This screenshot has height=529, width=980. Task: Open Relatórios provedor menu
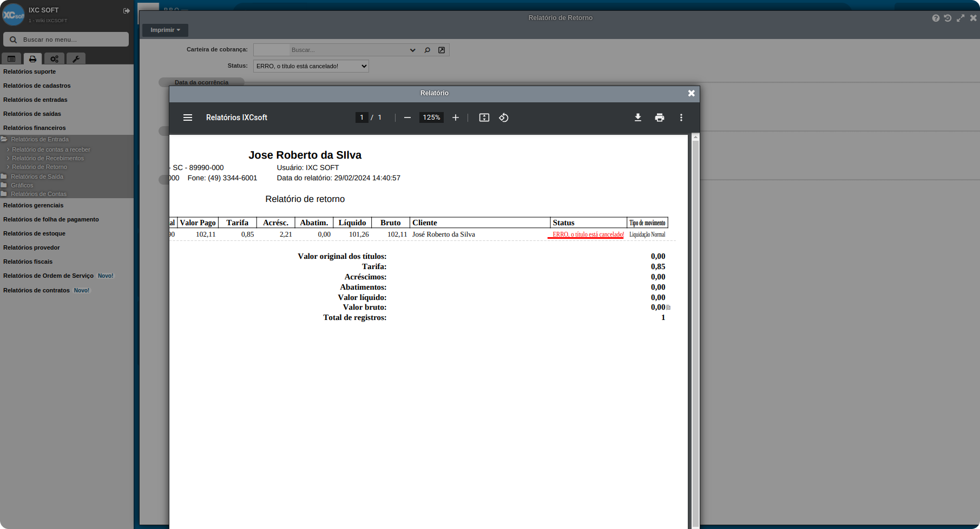31,247
